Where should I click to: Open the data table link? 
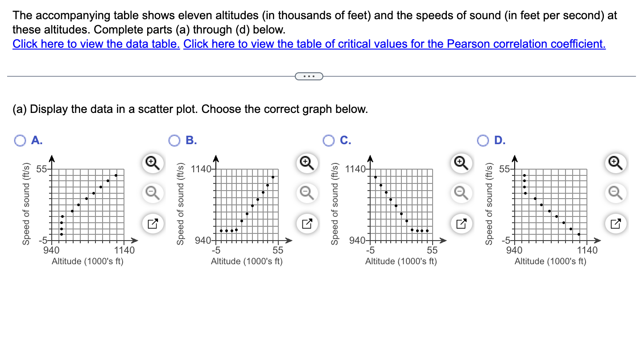coord(96,44)
